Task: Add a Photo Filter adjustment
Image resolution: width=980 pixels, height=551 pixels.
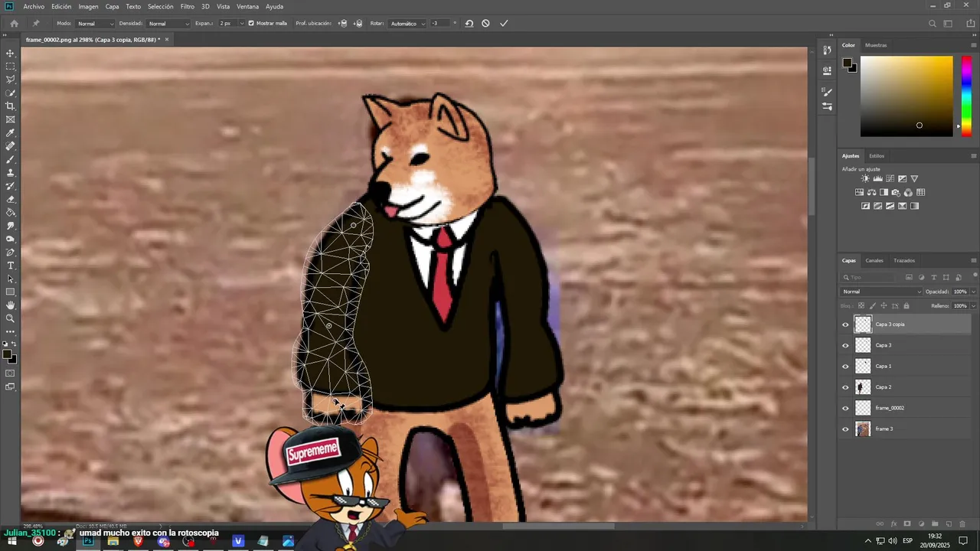Action: [x=896, y=192]
